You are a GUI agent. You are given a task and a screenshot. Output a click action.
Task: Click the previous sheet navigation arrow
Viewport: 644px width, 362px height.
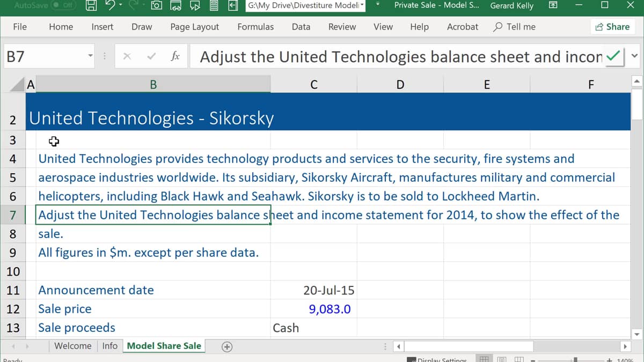(x=13, y=346)
